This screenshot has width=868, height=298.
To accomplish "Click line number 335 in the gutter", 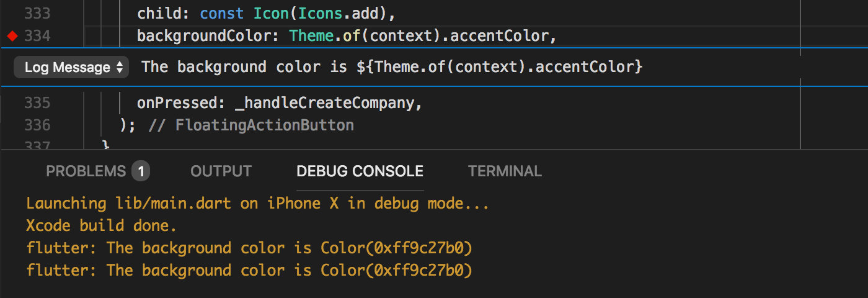I will tap(37, 102).
